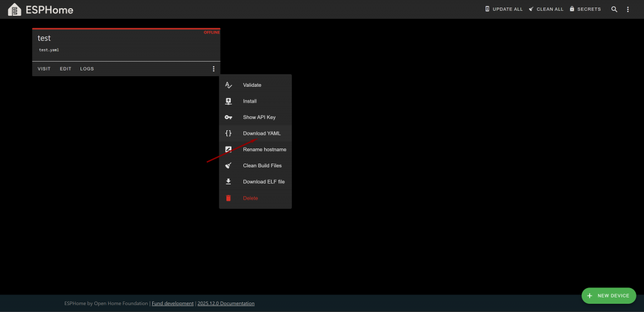
Task: Click the Install upload icon
Action: point(228,101)
